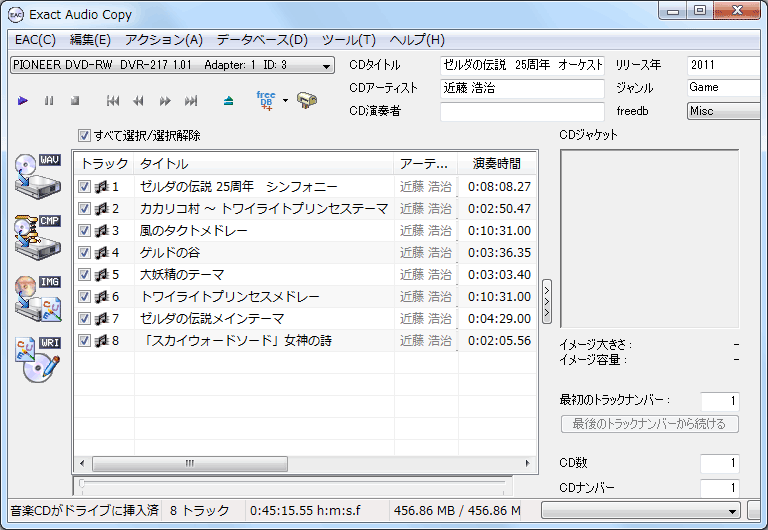Click the music note icon of track 5
768x530 pixels.
(101, 275)
